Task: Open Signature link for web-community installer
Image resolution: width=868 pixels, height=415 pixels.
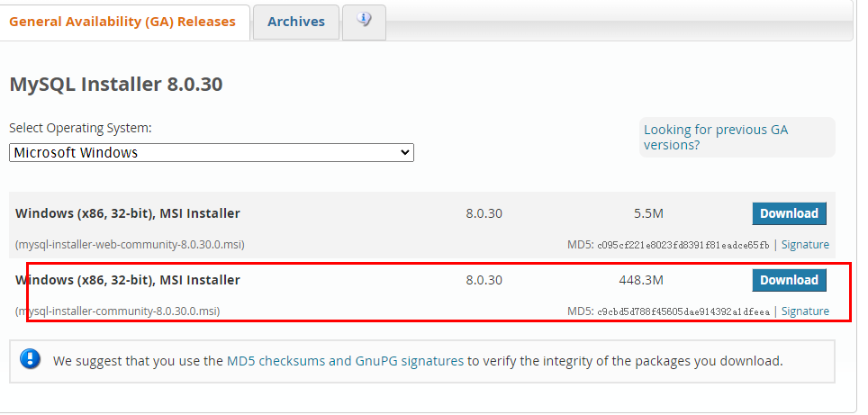Action: 805,245
